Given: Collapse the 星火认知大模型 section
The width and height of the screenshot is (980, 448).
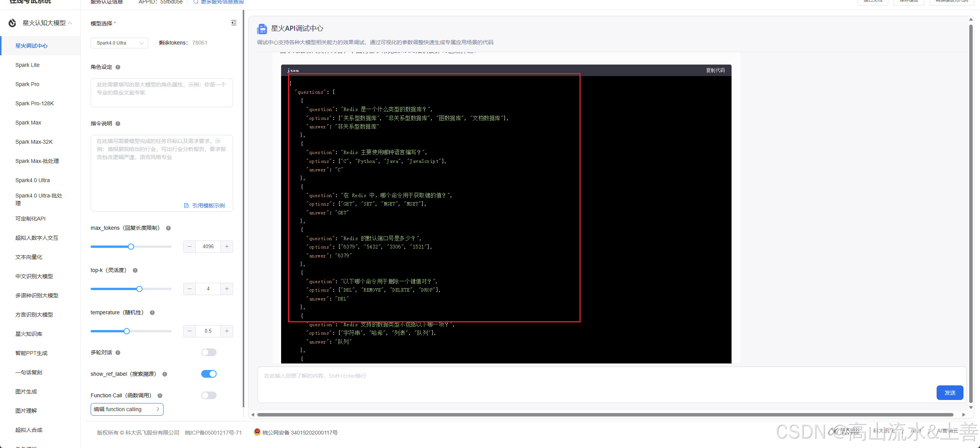Looking at the screenshot, I should 70,23.
